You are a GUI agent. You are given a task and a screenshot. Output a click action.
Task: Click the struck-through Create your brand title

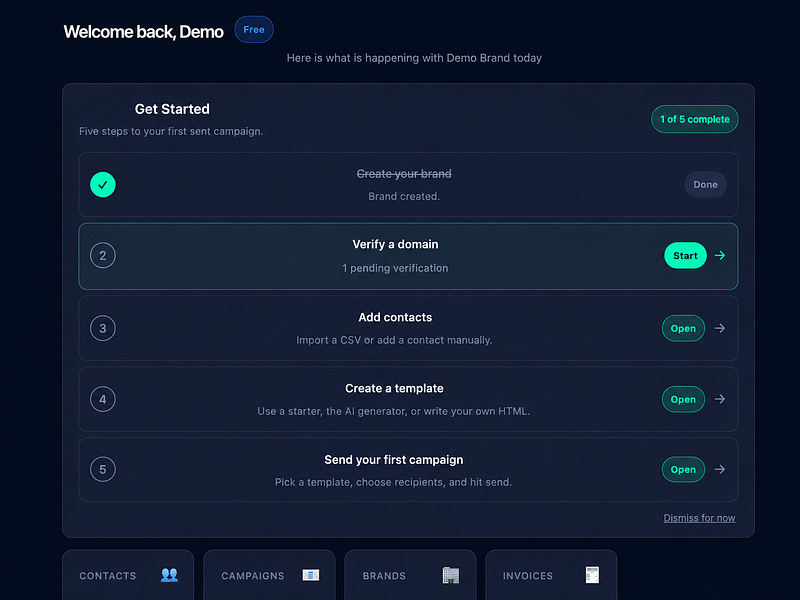tap(404, 174)
